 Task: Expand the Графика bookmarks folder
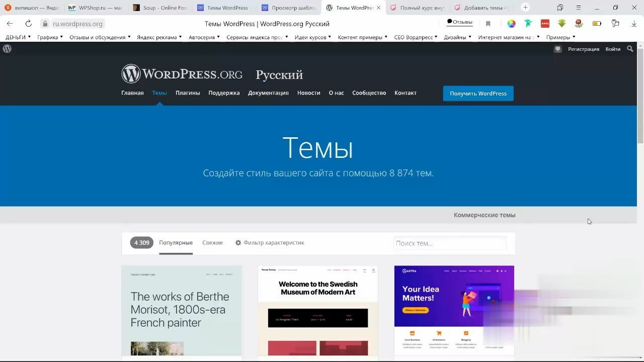tap(50, 37)
